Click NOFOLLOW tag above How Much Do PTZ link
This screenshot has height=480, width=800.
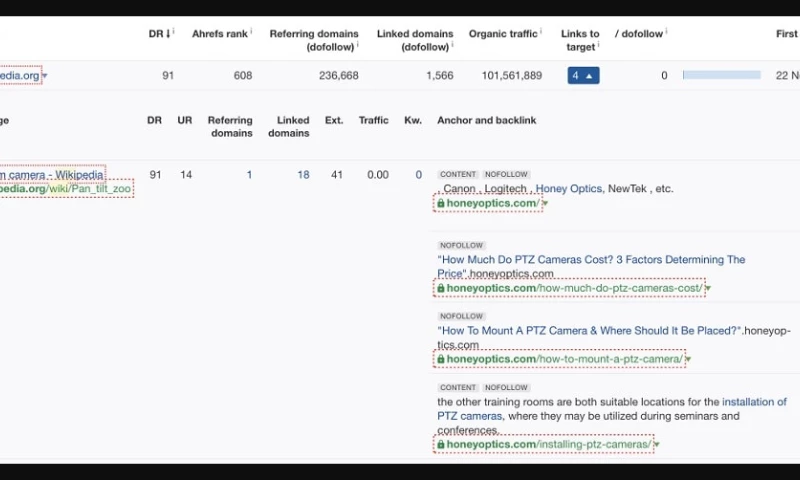click(461, 245)
